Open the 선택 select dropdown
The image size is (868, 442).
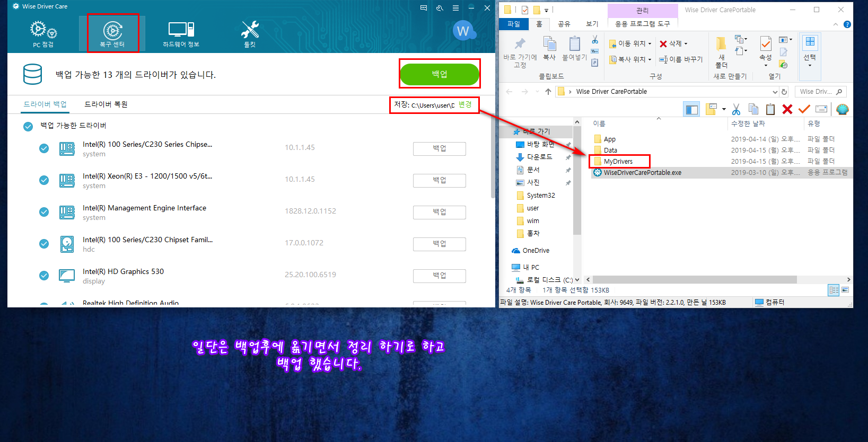810,51
